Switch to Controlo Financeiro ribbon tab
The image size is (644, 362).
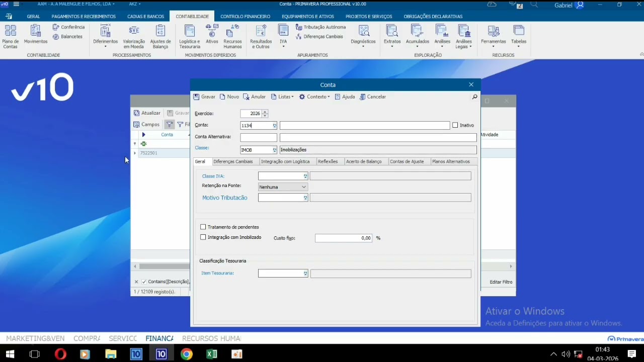[x=246, y=17]
